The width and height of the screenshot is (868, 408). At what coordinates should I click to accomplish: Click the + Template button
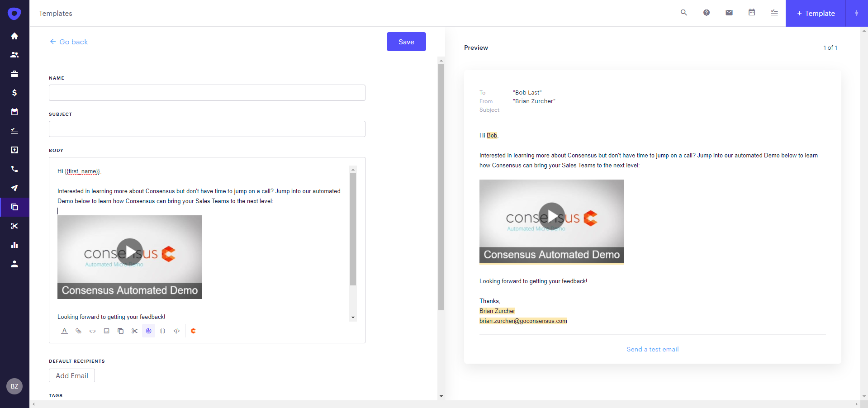click(816, 13)
